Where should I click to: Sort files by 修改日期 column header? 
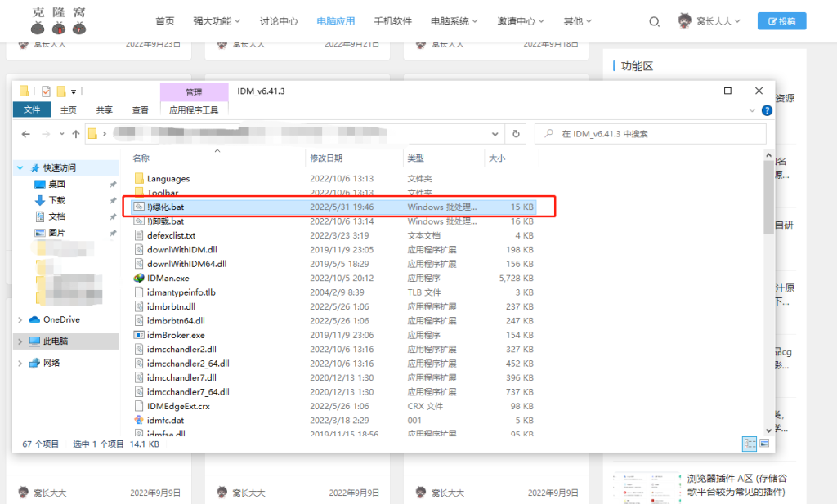click(326, 158)
